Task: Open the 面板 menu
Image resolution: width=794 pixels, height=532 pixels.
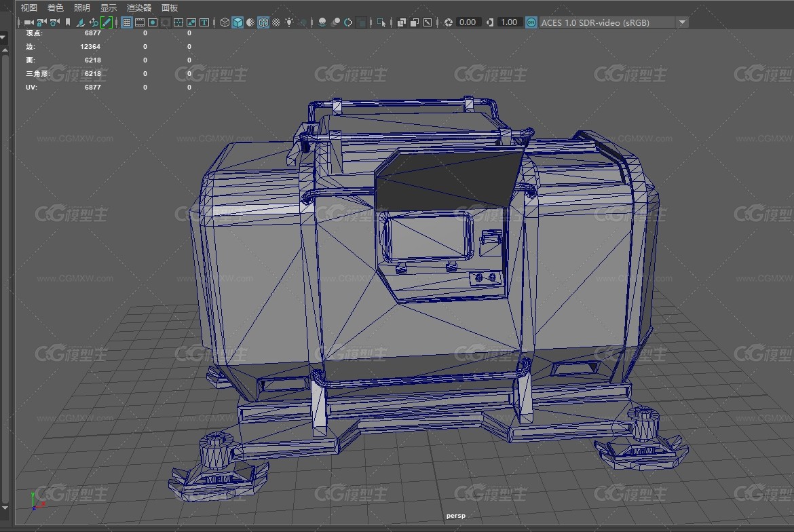Action: click(x=170, y=7)
